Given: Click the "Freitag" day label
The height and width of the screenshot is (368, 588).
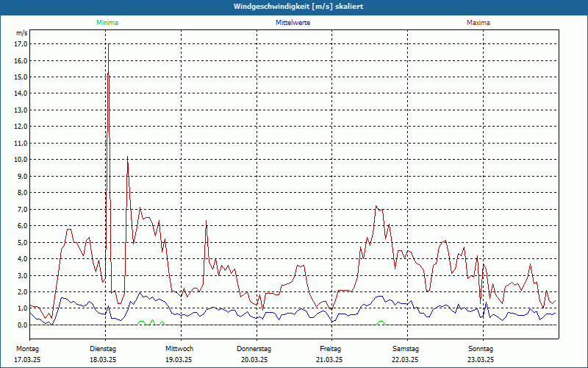Looking at the screenshot, I should tap(330, 349).
